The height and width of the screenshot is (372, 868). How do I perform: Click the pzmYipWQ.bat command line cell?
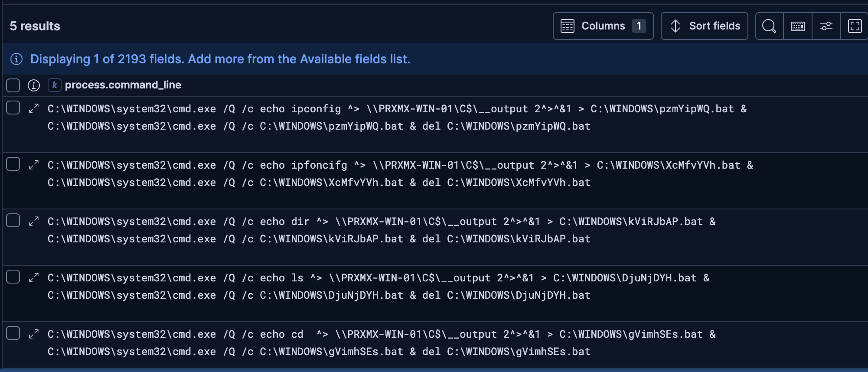click(x=397, y=117)
